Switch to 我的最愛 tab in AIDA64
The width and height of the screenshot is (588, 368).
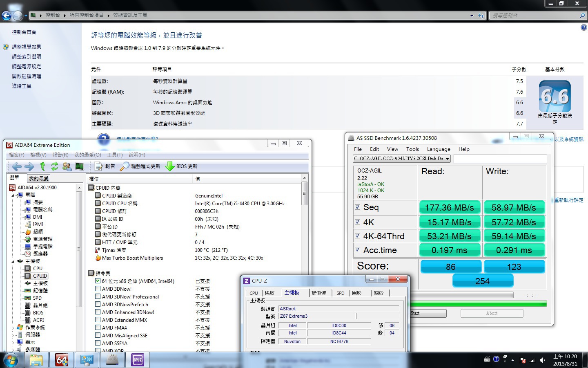click(x=39, y=178)
